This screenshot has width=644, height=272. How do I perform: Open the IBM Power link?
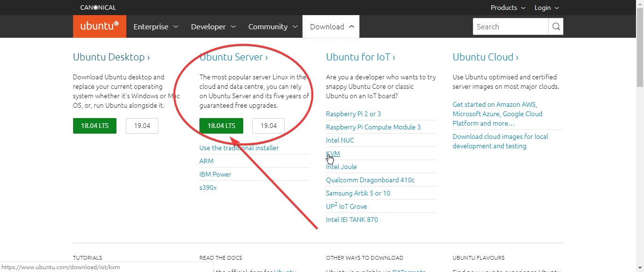[215, 174]
